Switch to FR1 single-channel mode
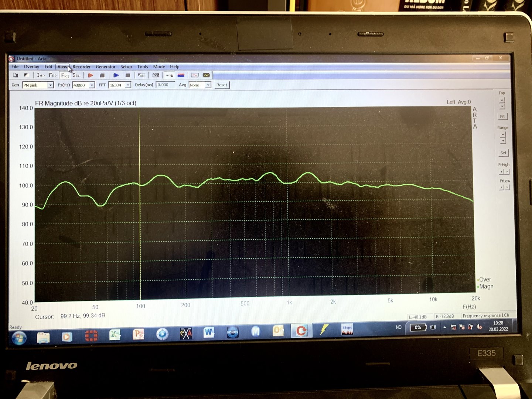The width and height of the screenshot is (532, 399). pos(65,75)
